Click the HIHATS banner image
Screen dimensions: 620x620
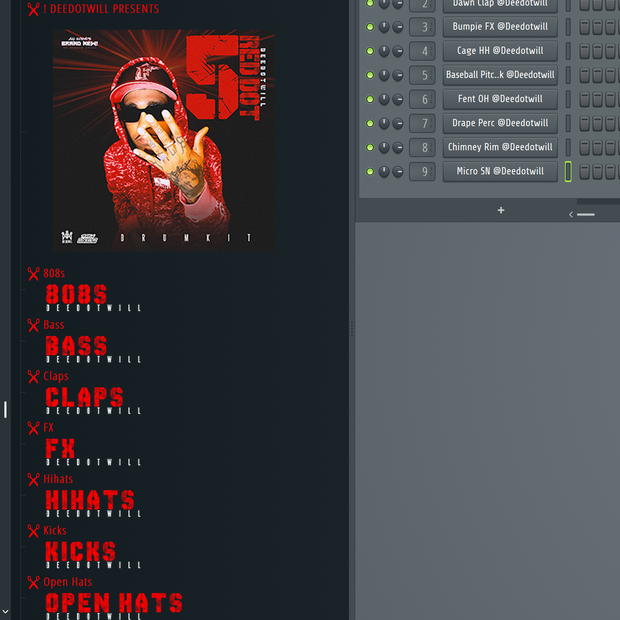pyautogui.click(x=93, y=503)
